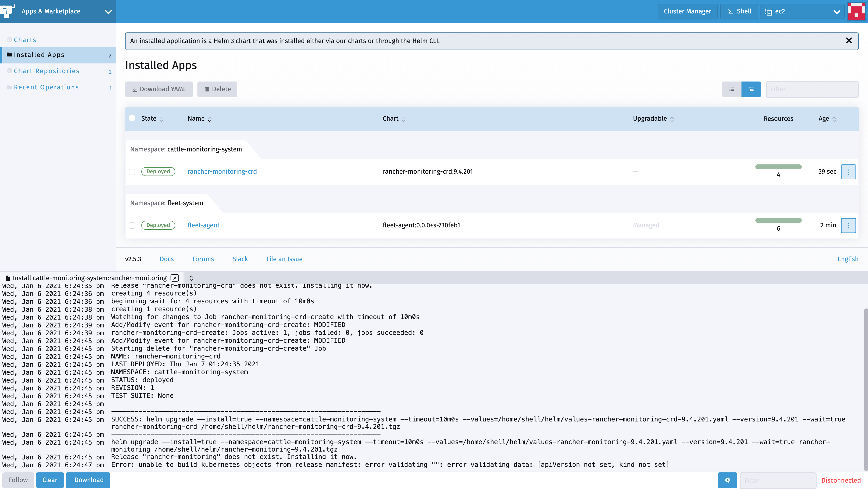Expand the Apps & Marketplace product dropdown

tap(58, 11)
